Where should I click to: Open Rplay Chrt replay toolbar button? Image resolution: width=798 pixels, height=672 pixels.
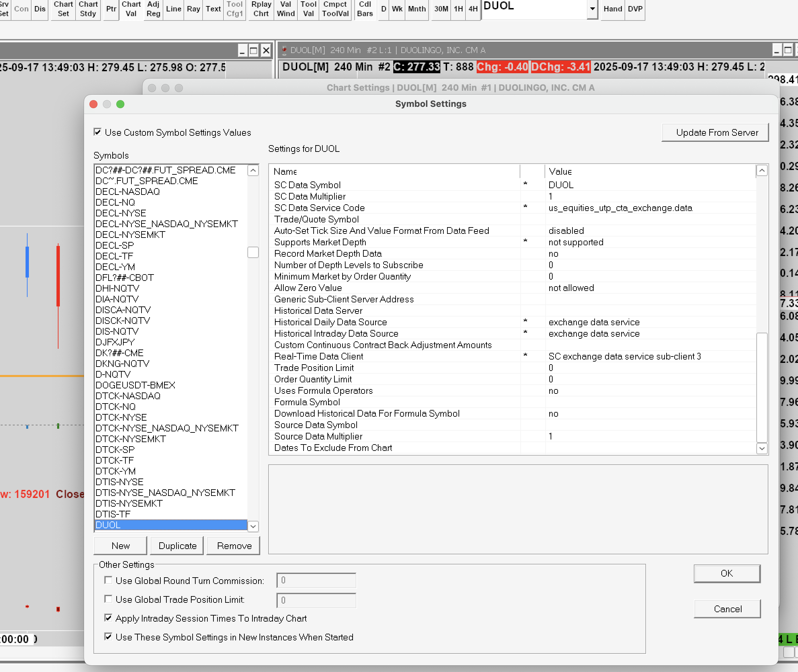click(x=261, y=9)
